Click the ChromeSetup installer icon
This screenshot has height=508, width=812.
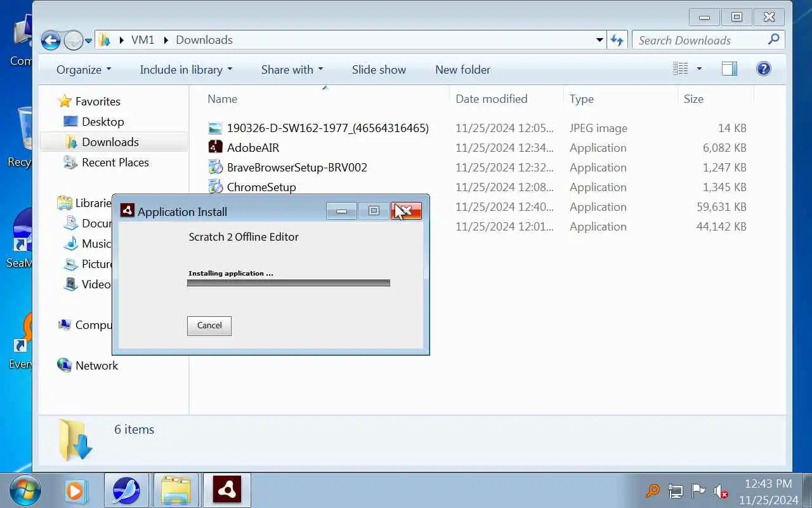click(216, 187)
